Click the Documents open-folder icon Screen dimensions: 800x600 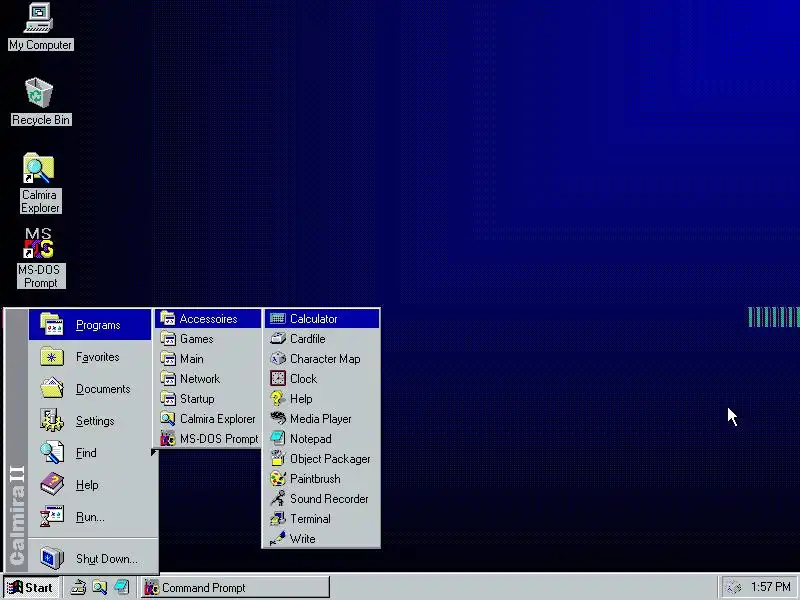pyautogui.click(x=52, y=388)
